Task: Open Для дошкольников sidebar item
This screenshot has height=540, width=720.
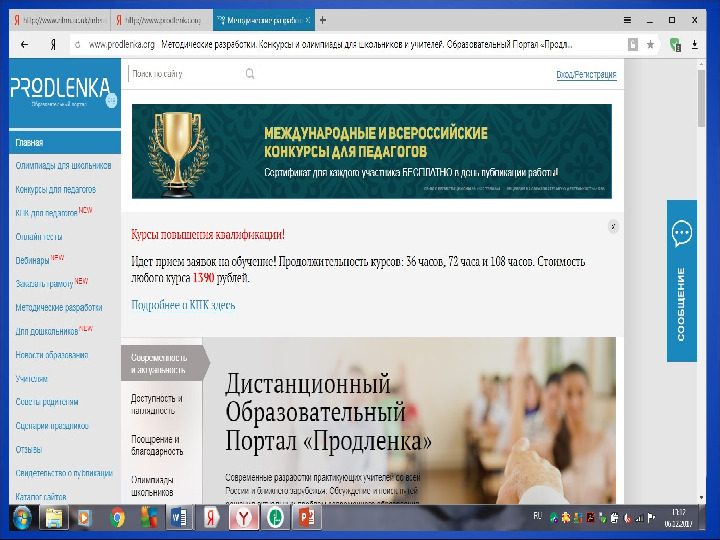Action: point(47,332)
